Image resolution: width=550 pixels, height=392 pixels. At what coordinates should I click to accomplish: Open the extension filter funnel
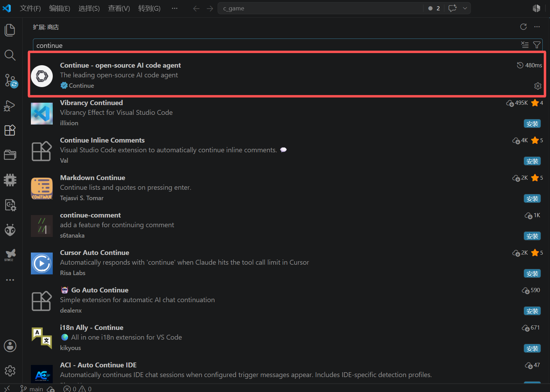(x=537, y=45)
